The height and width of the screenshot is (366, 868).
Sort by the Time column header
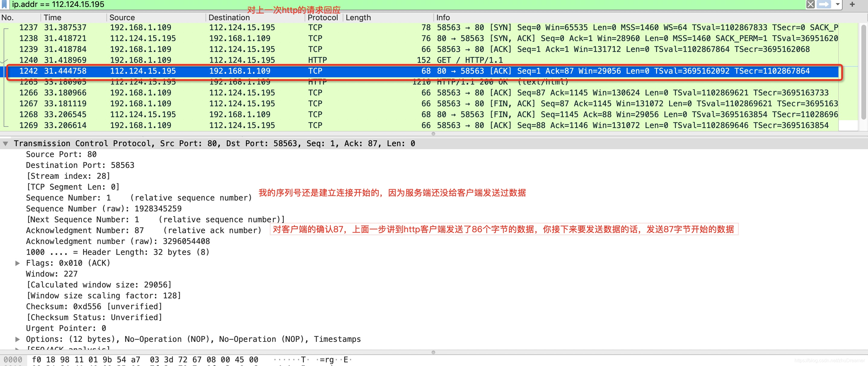pos(73,18)
